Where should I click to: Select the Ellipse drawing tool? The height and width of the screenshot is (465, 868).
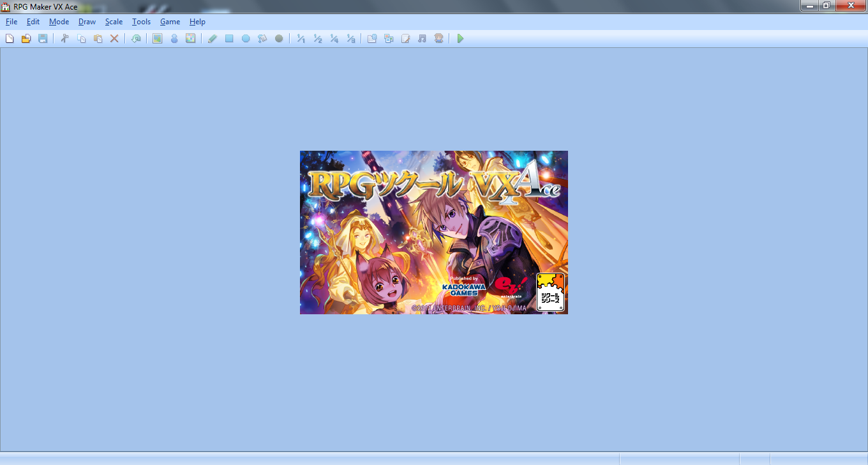[246, 38]
